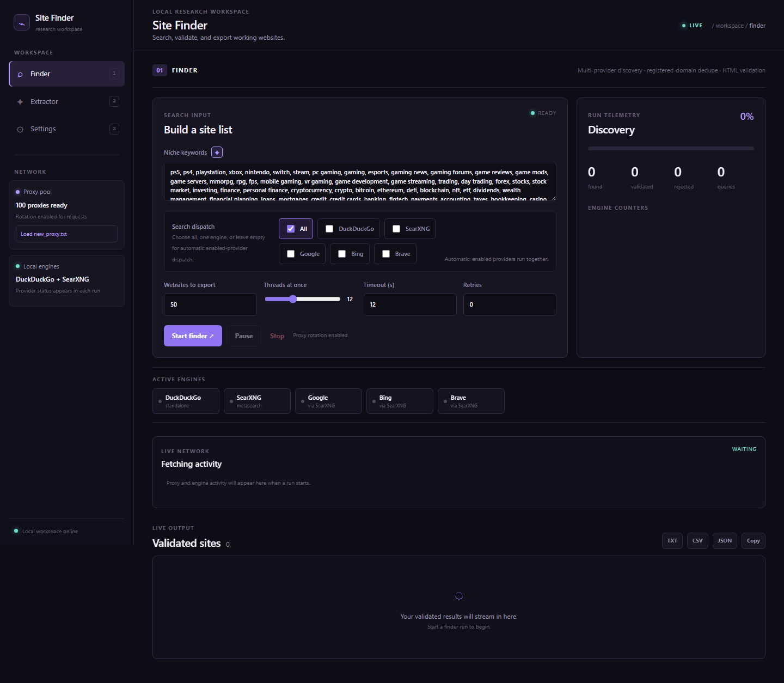Click the Google via SearXNG engine card
The image size is (784, 683).
pos(328,401)
